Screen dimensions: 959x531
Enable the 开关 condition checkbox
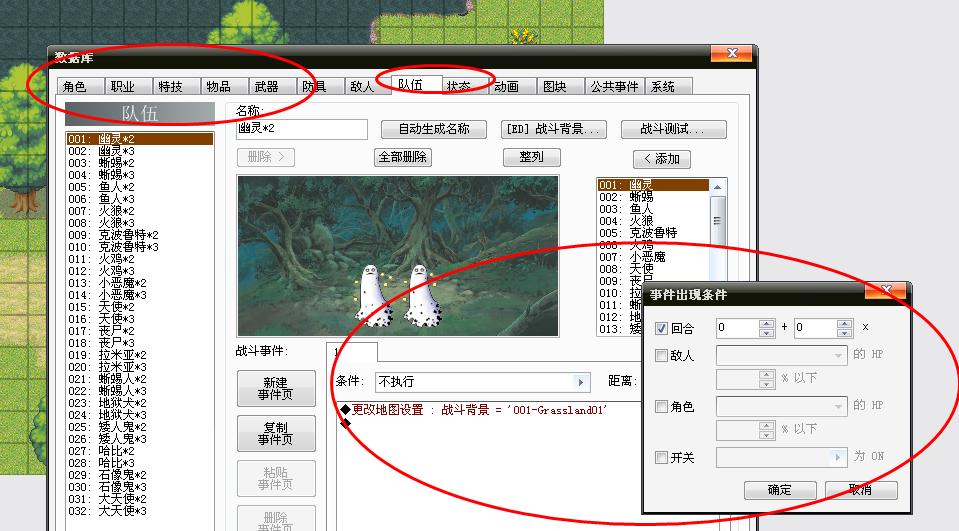point(661,458)
